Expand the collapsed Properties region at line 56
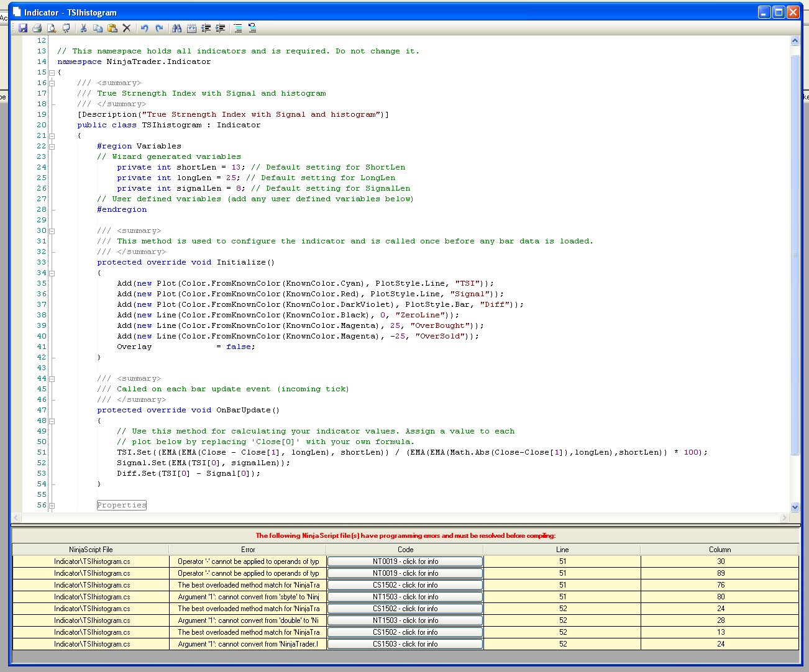809x672 pixels. coord(52,506)
